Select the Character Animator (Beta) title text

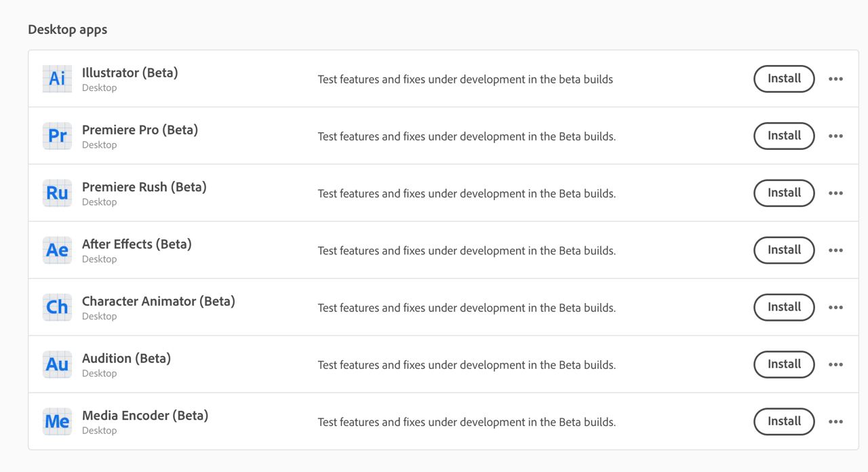(158, 300)
